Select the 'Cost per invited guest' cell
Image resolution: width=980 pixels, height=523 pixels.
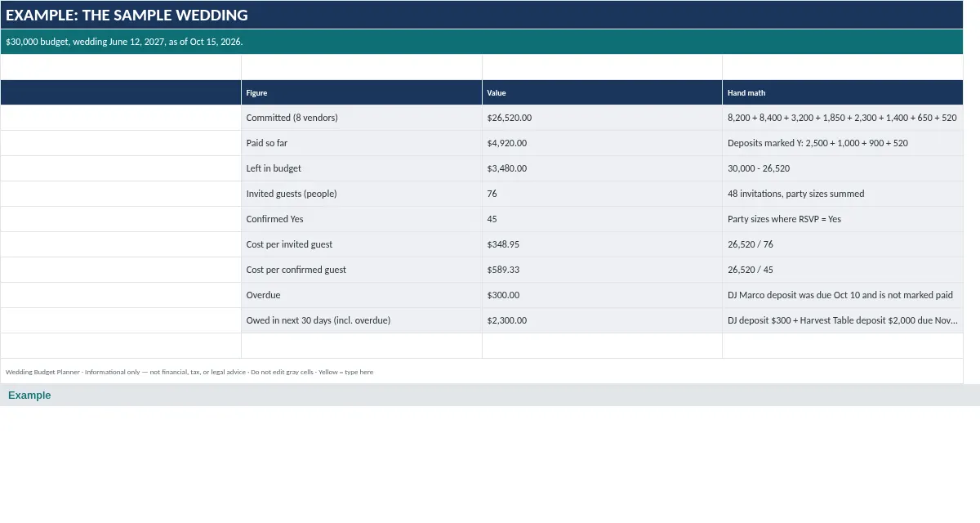pyautogui.click(x=362, y=244)
